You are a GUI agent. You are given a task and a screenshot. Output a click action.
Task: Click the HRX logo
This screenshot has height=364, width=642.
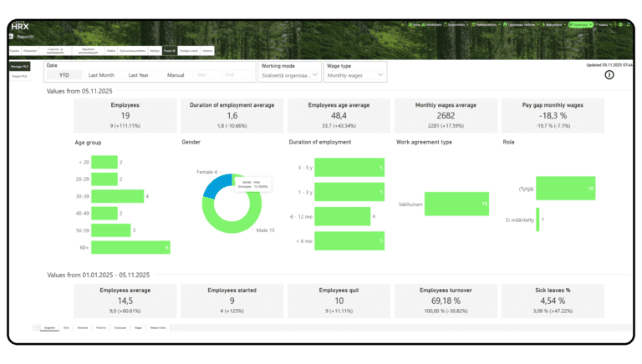pyautogui.click(x=19, y=27)
